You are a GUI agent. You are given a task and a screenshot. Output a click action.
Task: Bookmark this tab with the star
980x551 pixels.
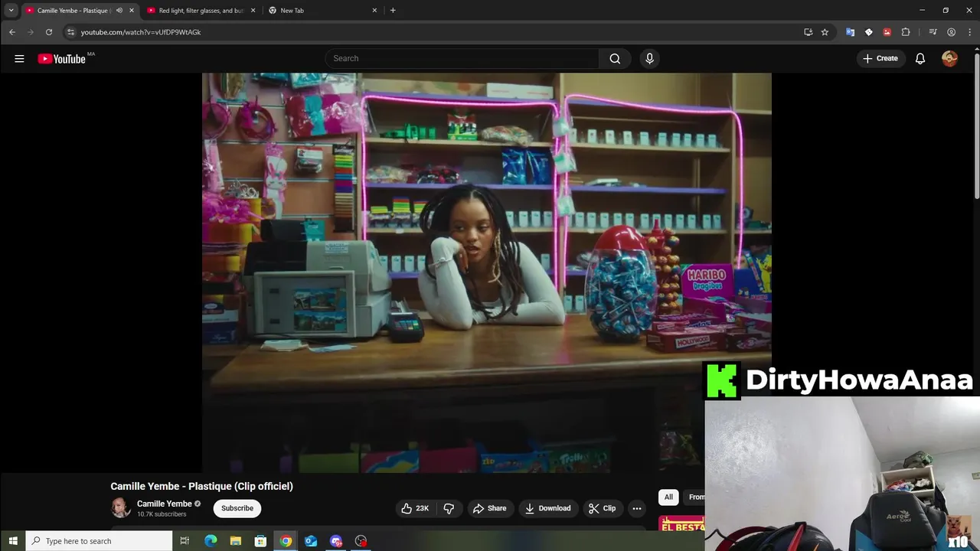(825, 32)
